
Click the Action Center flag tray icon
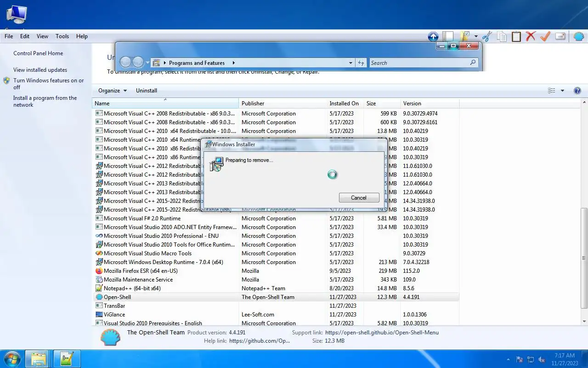pos(520,360)
